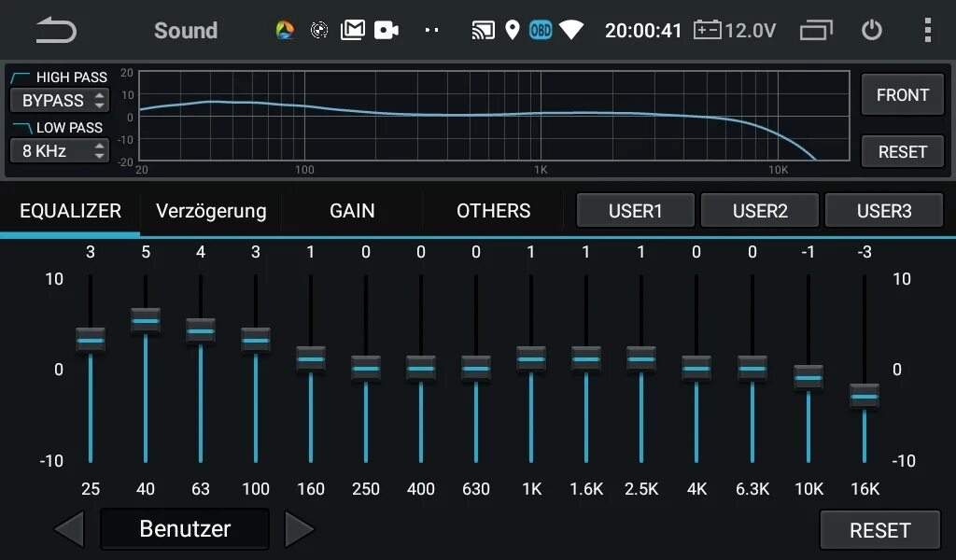
Task: Click the 250 Hz slider handle
Action: pyautogui.click(x=366, y=368)
